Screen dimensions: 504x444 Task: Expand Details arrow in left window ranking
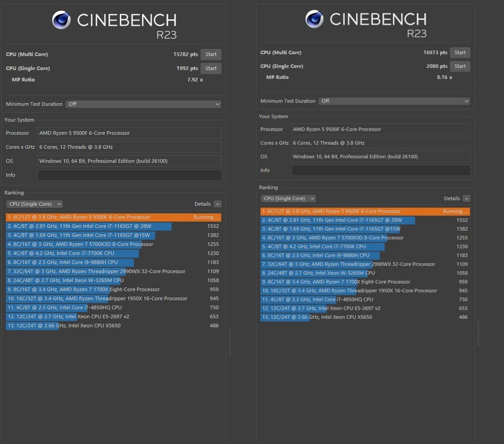click(x=218, y=204)
